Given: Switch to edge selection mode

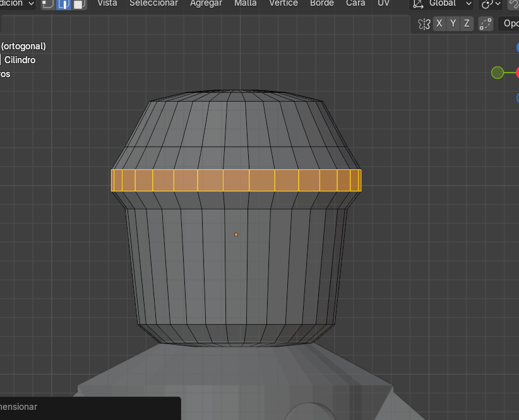Looking at the screenshot, I should 63,4.
